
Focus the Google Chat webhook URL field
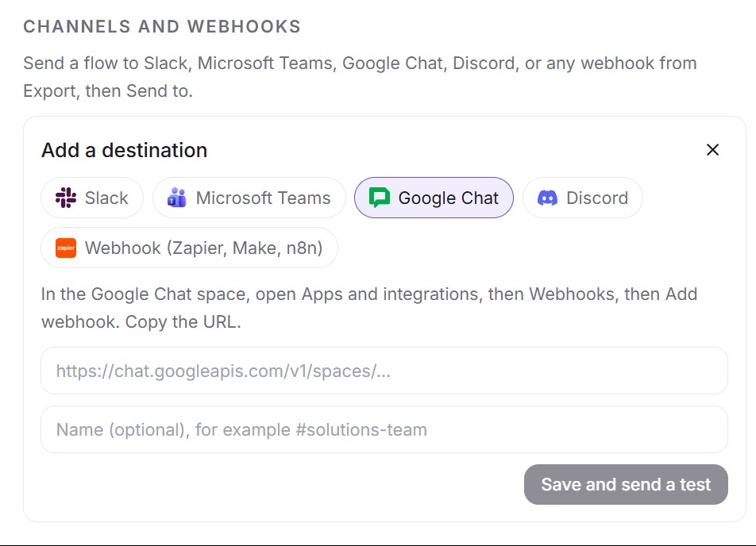(x=384, y=371)
